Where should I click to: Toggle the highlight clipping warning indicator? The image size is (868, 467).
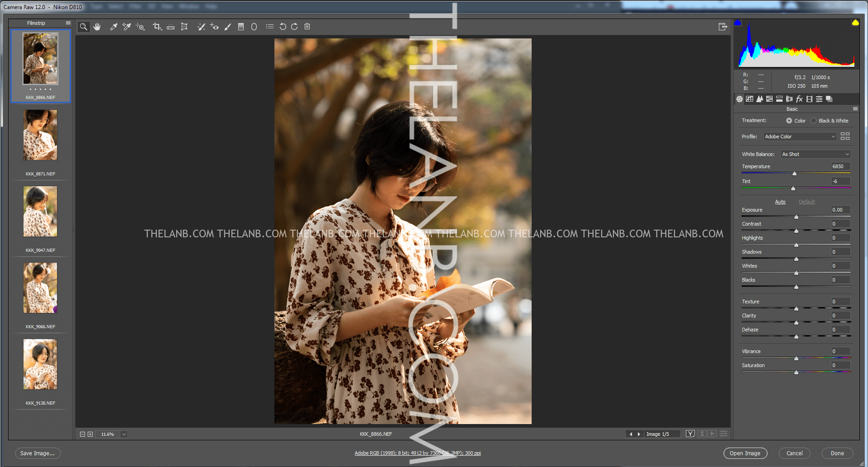point(855,22)
